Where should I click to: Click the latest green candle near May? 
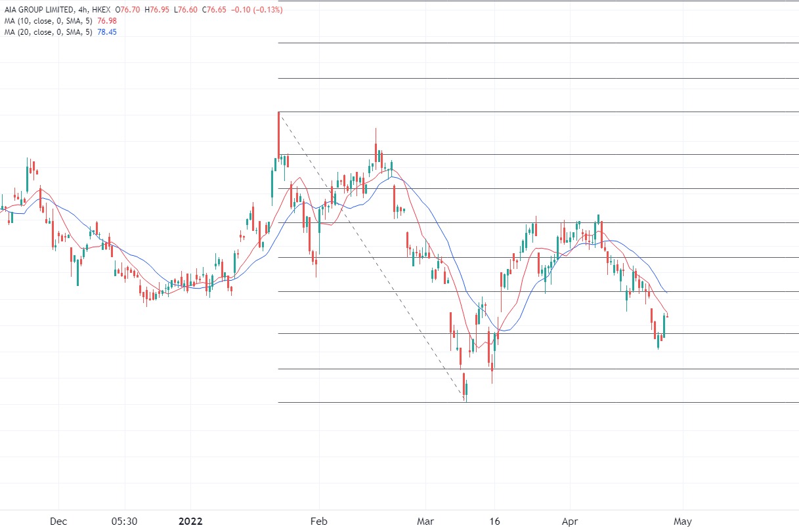[x=664, y=326]
